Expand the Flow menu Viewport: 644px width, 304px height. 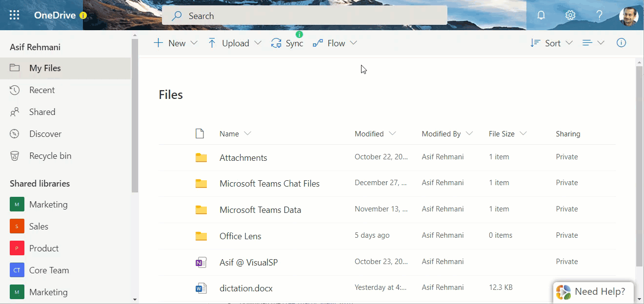[x=335, y=43]
